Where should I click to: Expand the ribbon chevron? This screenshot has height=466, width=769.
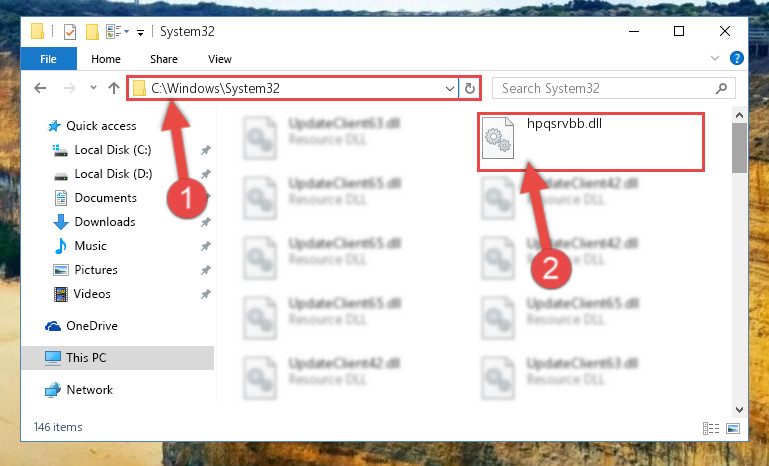point(715,58)
